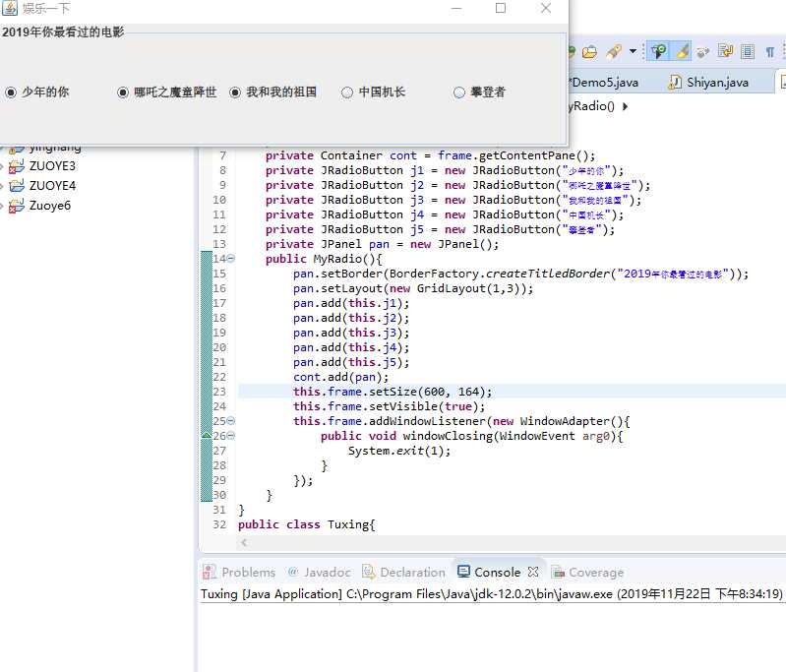Open the Declaration view tab
Image resolution: width=786 pixels, height=672 pixels.
point(403,573)
